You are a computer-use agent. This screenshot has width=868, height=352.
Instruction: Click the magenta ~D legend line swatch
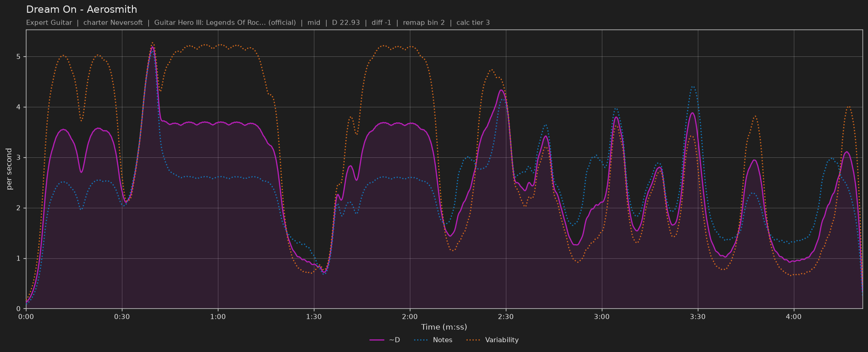(378, 340)
